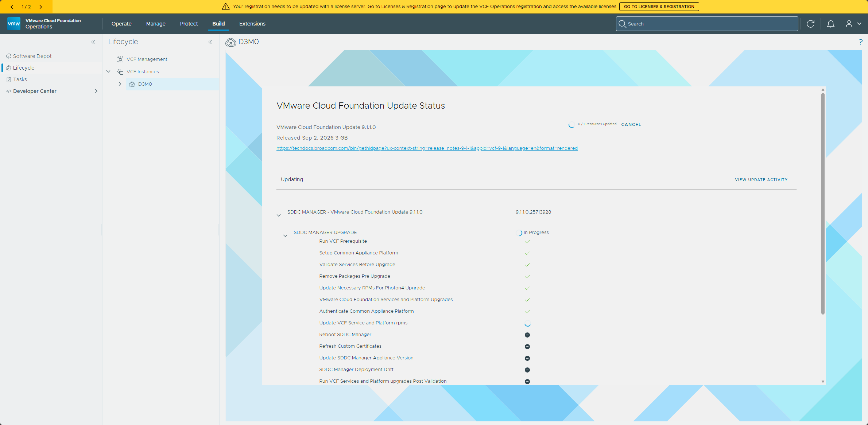Image resolution: width=868 pixels, height=425 pixels.
Task: Select VCF Instances tree node
Action: [143, 71]
